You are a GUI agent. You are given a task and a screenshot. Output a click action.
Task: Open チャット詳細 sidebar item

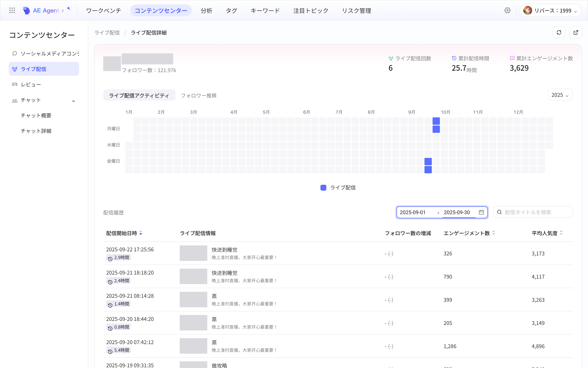click(x=36, y=131)
